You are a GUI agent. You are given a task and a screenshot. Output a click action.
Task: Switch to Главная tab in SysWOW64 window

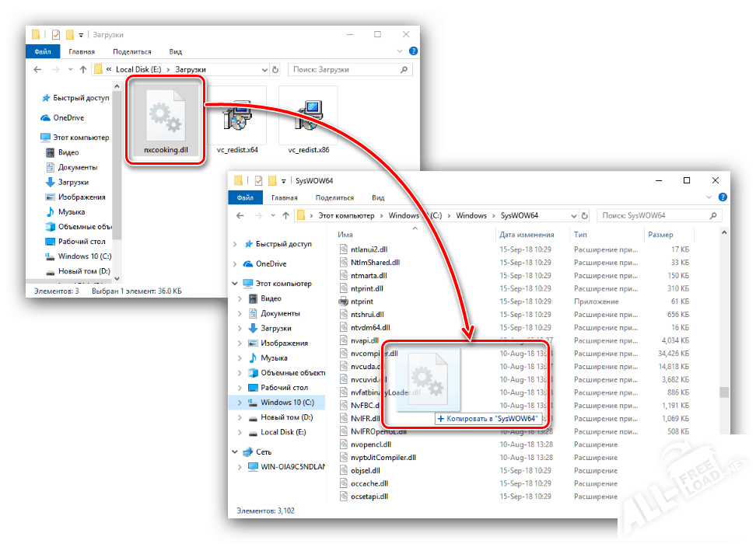[283, 197]
